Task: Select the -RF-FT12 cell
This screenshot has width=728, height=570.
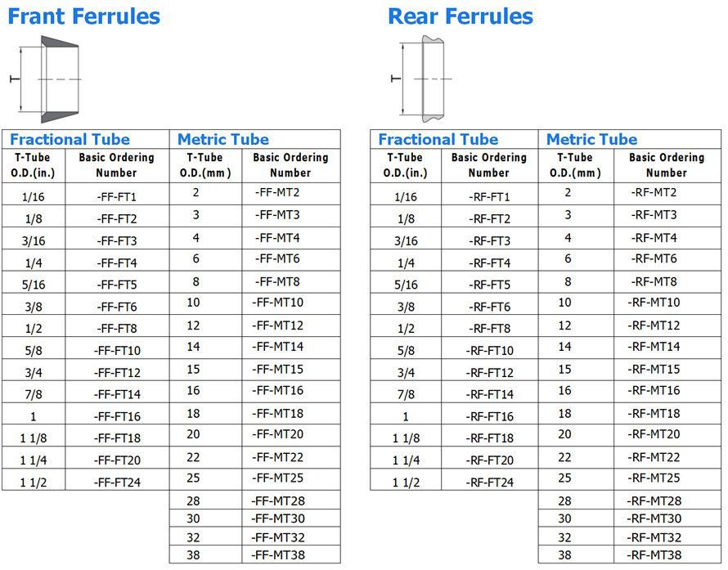Action: tap(490, 373)
